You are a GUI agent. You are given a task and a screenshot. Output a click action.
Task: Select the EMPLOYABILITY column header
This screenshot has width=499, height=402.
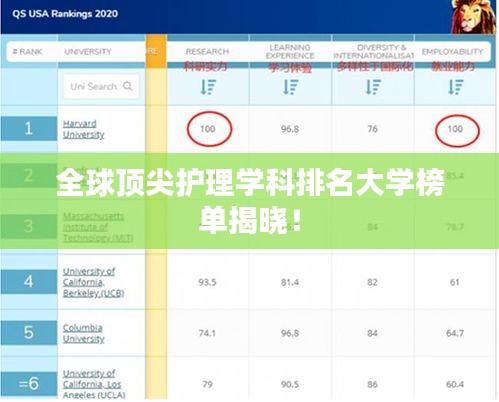point(452,52)
